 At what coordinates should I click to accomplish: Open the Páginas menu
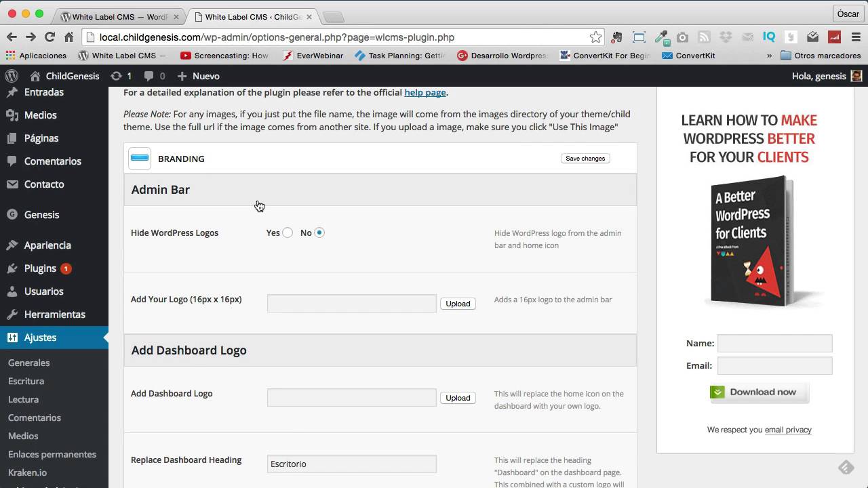[x=54, y=138]
